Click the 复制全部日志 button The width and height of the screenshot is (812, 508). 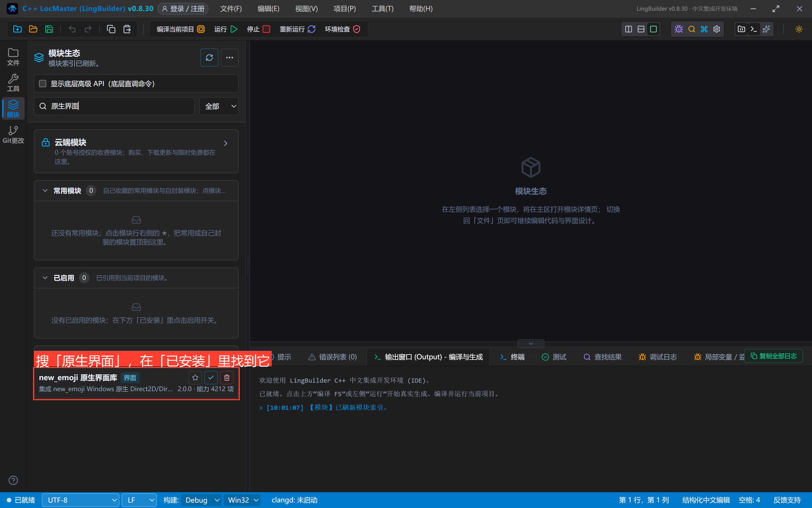pos(774,356)
